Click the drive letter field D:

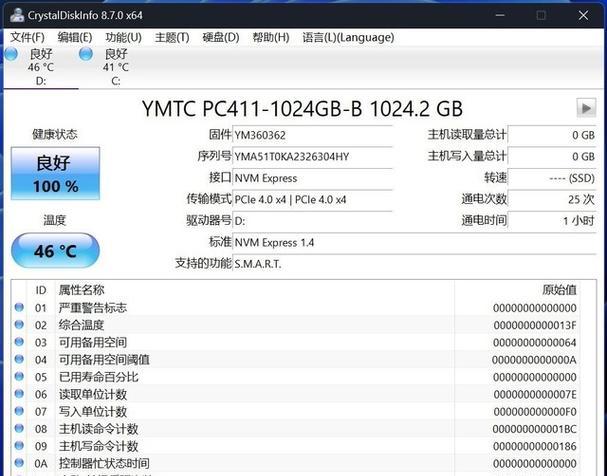[x=313, y=221]
